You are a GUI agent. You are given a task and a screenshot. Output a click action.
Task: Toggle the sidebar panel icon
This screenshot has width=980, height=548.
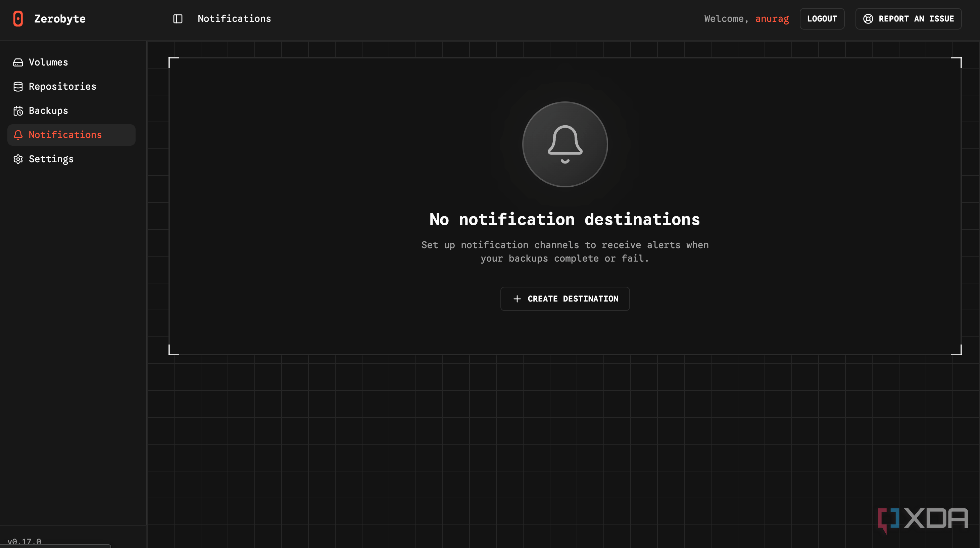(178, 19)
